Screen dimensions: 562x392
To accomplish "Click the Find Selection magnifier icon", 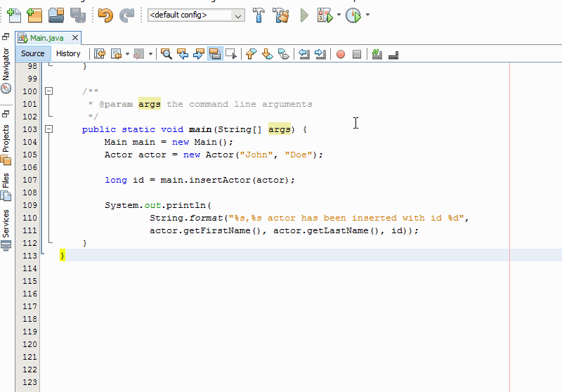I will tap(166, 53).
